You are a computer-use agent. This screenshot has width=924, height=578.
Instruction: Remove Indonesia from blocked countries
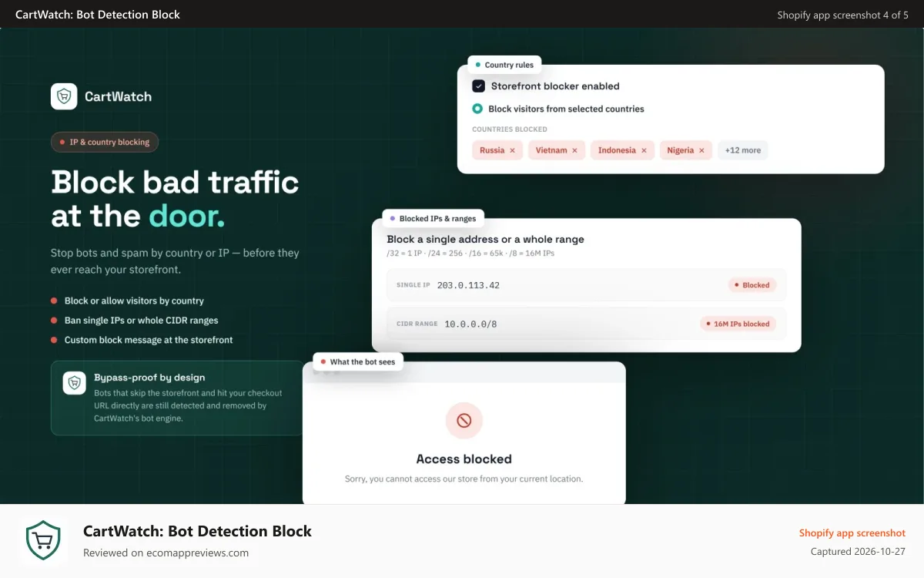[644, 150]
